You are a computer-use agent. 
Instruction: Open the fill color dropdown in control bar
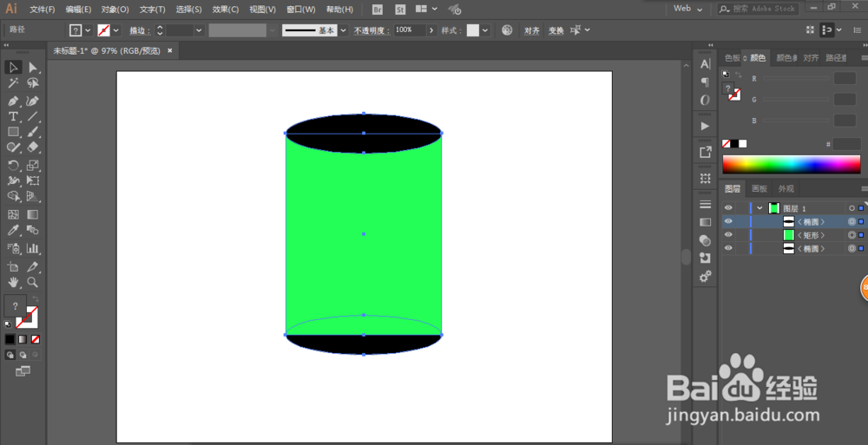coord(88,30)
